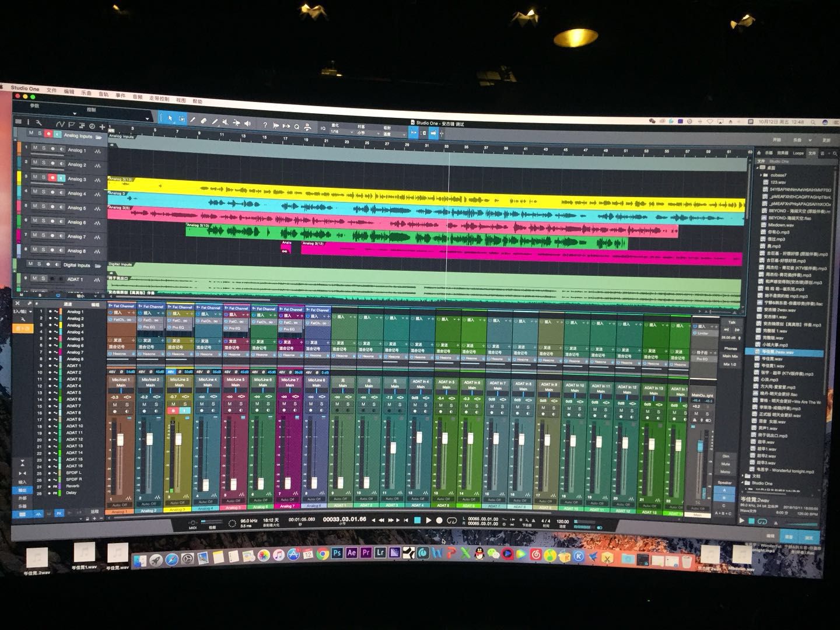Toggle record arm on Analog Inputs folder
Screen dimensions: 840x630
[x=48, y=134]
